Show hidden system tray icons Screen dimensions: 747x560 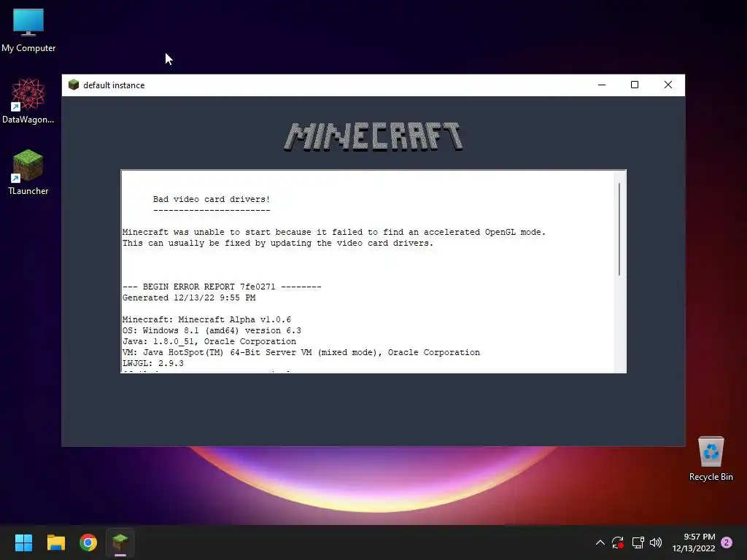coord(600,542)
